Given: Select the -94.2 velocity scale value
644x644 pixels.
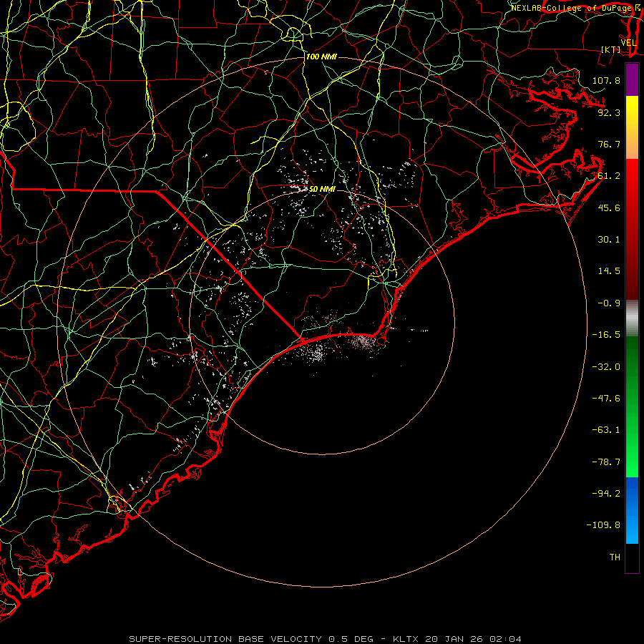Looking at the screenshot, I should [x=606, y=494].
